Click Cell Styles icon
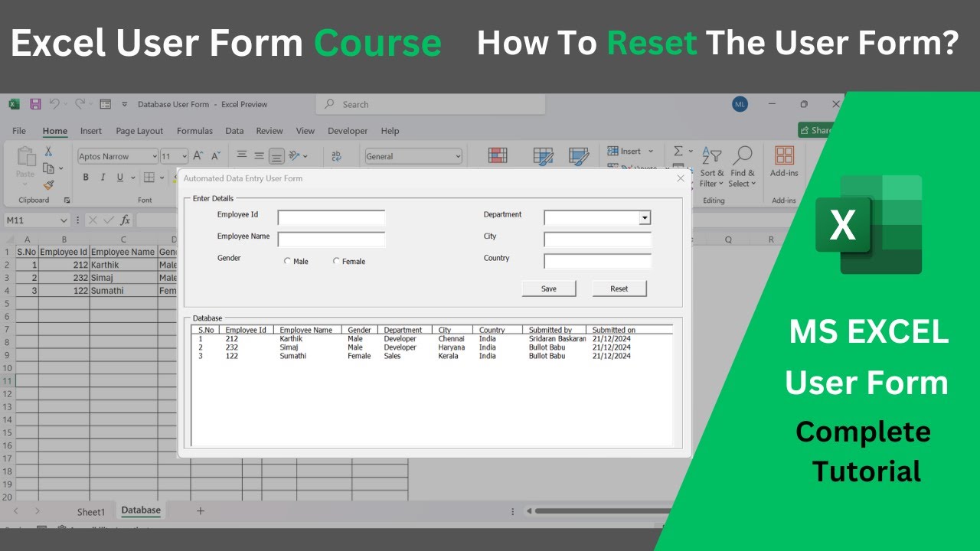This screenshot has width=980, height=551. [x=579, y=156]
